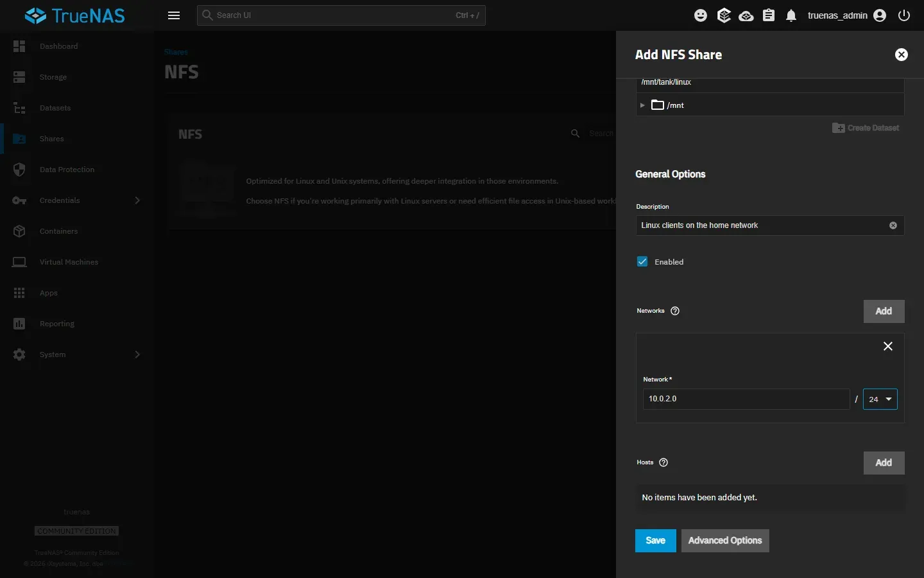Image resolution: width=924 pixels, height=578 pixels.
Task: Uncheck the Enabled checkbox
Action: (x=642, y=261)
